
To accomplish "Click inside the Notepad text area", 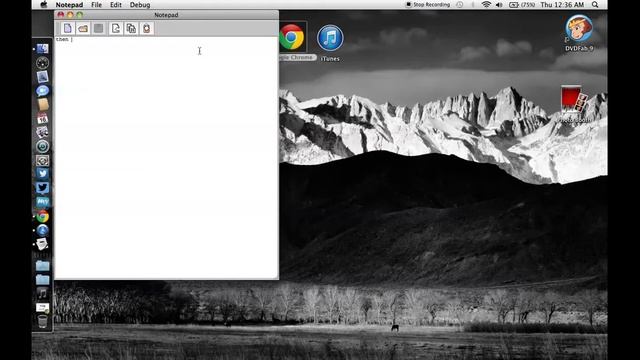I will [166, 158].
